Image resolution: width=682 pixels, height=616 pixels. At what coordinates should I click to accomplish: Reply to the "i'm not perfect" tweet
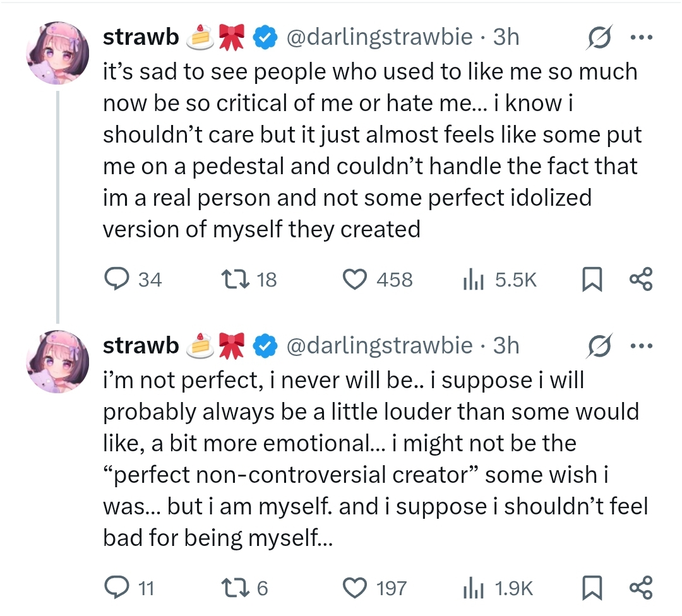click(115, 588)
